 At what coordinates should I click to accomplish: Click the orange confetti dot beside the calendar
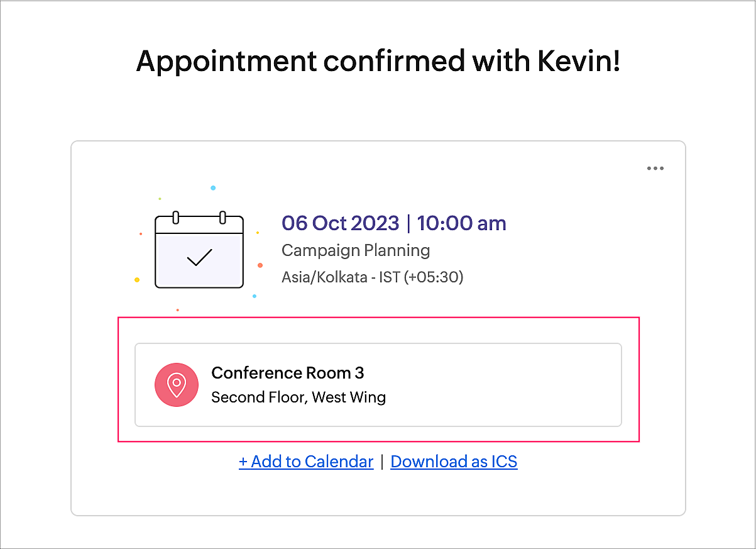pos(260,265)
